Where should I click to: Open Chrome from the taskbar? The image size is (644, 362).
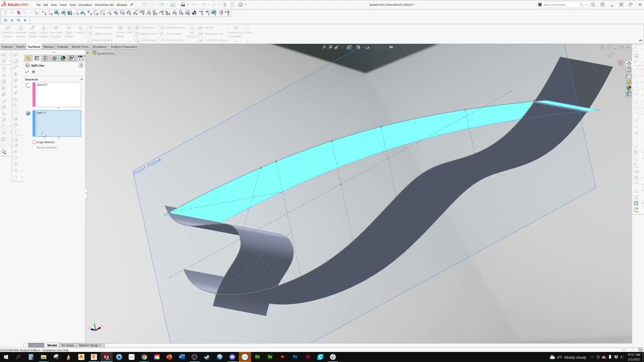[144, 357]
